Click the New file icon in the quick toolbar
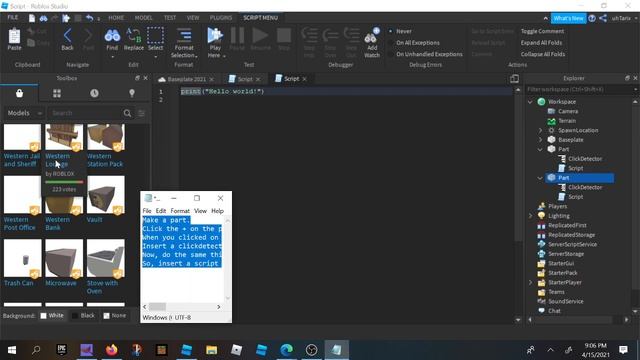The height and width of the screenshot is (360, 640). tap(31, 18)
